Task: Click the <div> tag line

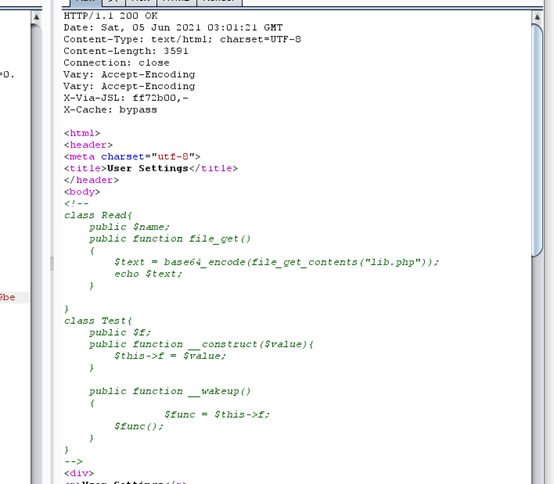Action: pyautogui.click(x=79, y=473)
